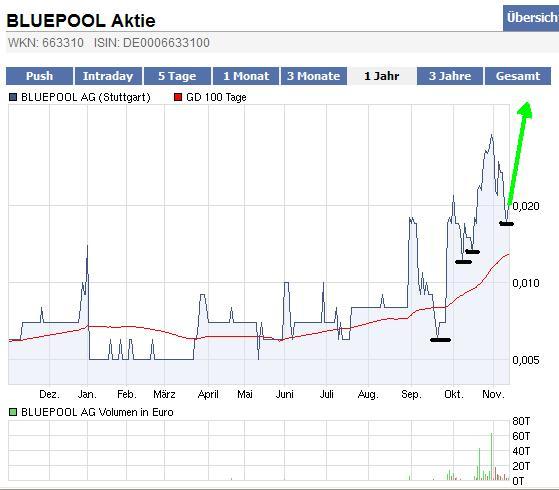Screen dimensions: 559x490
Task: Click the BLUEPOOL AG Volumen in Euro label
Action: point(97,412)
